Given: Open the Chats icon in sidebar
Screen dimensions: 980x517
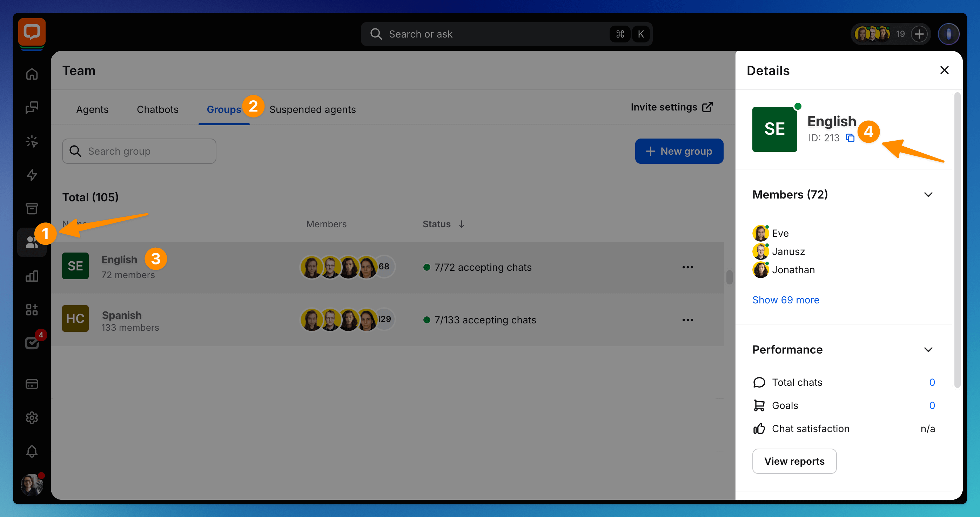Looking at the screenshot, I should coord(32,108).
